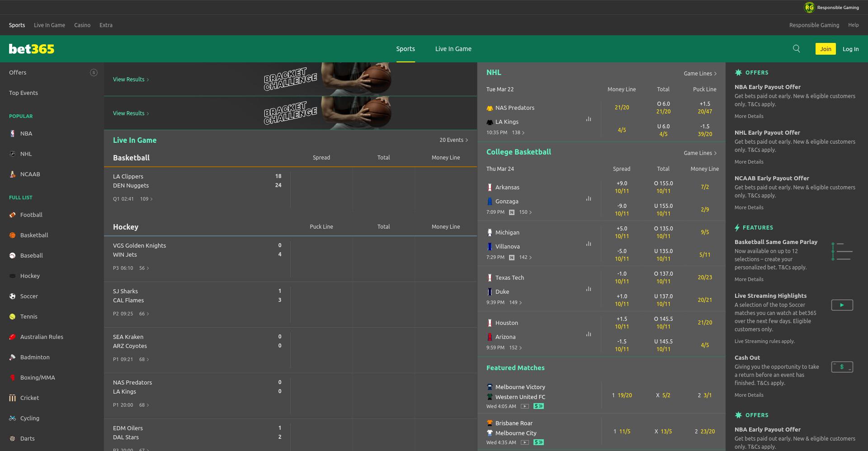Click the bet365 logo

click(32, 49)
